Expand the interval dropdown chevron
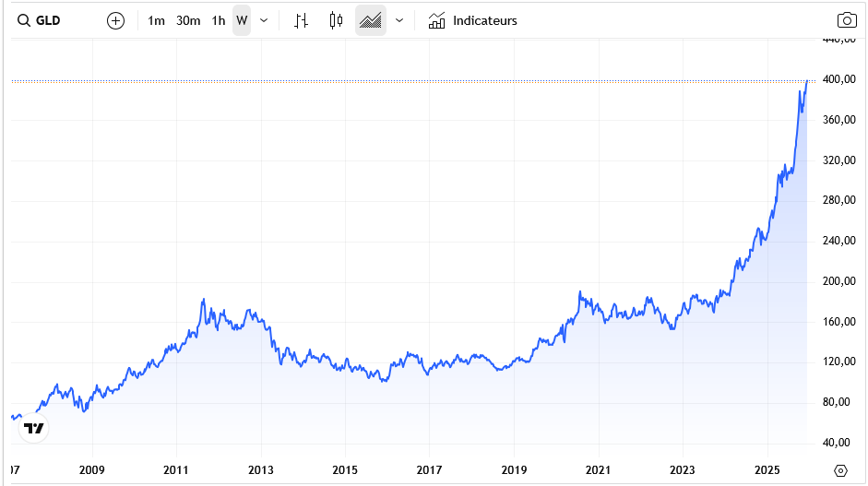Screen dimensions: 868x486 point(264,20)
